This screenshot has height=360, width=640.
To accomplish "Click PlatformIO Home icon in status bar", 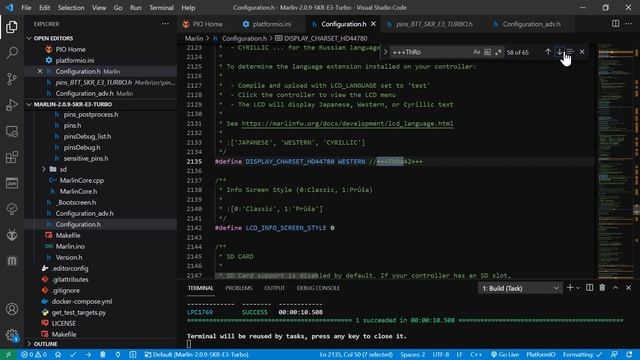I will [x=58, y=354].
